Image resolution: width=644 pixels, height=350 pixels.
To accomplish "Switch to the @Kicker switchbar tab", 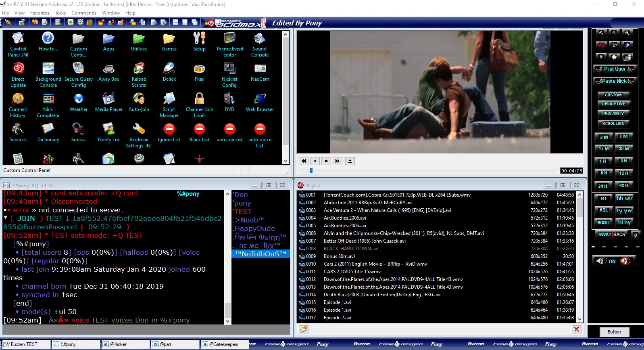I will [125, 344].
